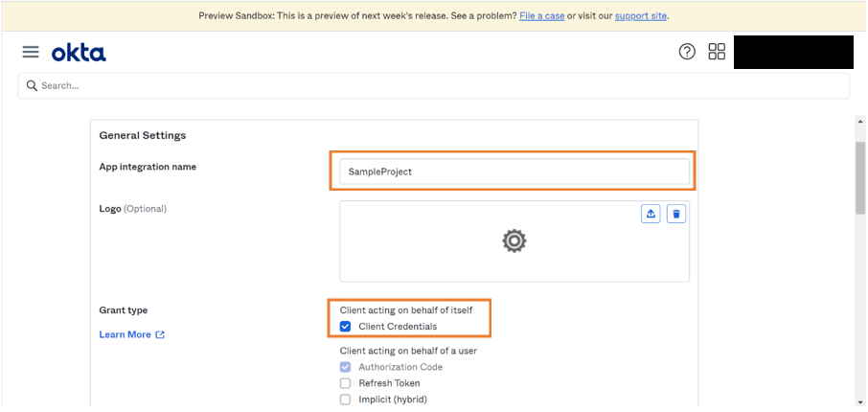Click the App integration name field
The width and height of the screenshot is (868, 412).
point(514,172)
